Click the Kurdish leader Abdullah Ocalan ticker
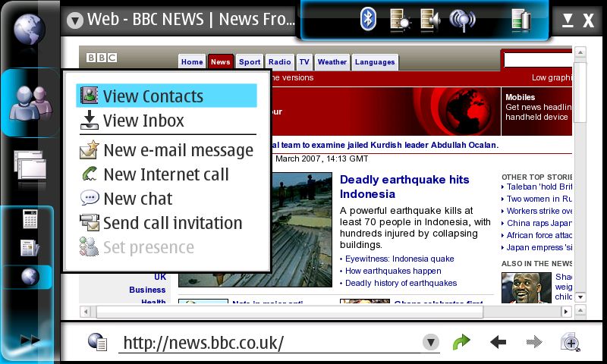Image resolution: width=607 pixels, height=364 pixels. [385, 145]
